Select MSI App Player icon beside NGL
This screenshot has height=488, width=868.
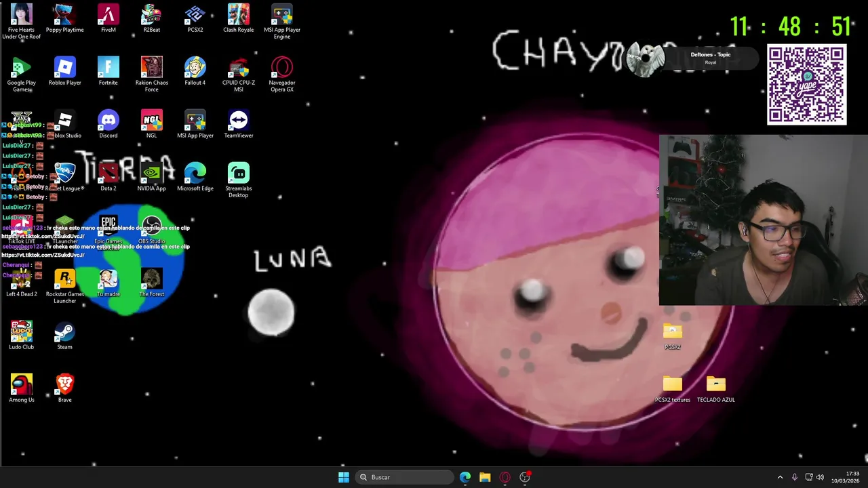point(195,124)
